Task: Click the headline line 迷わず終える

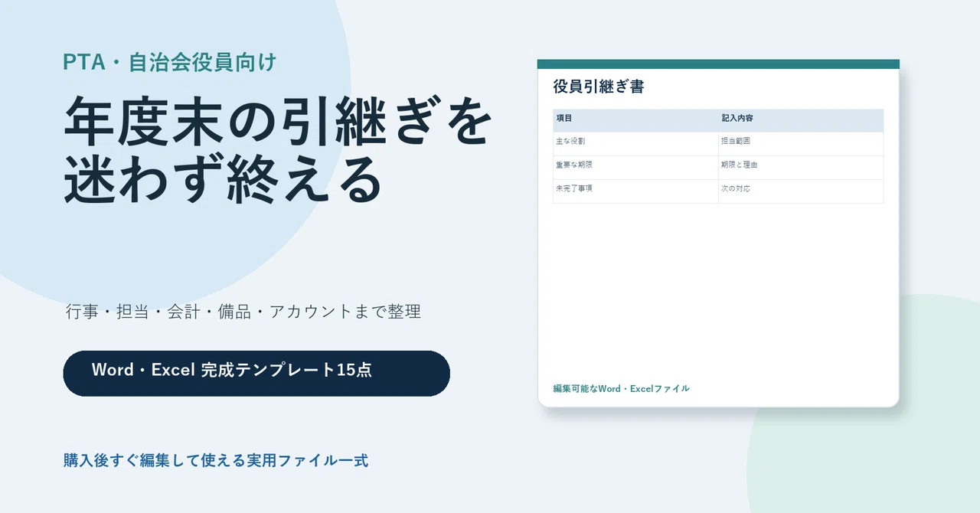Action: (222, 180)
